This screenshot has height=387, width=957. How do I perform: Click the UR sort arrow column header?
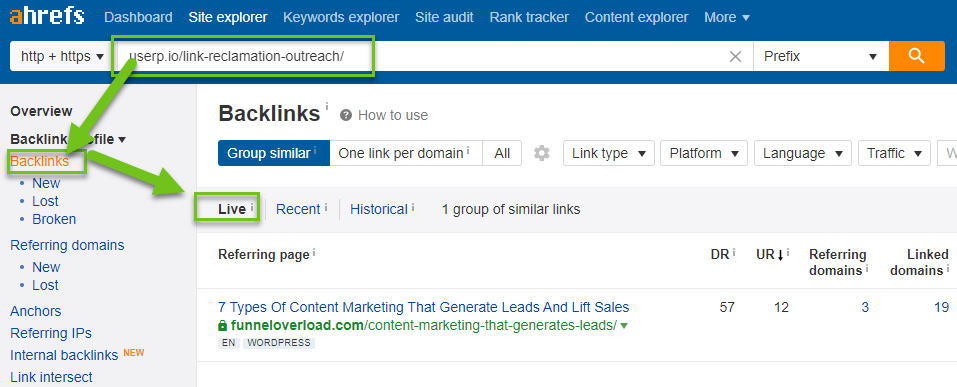point(773,255)
